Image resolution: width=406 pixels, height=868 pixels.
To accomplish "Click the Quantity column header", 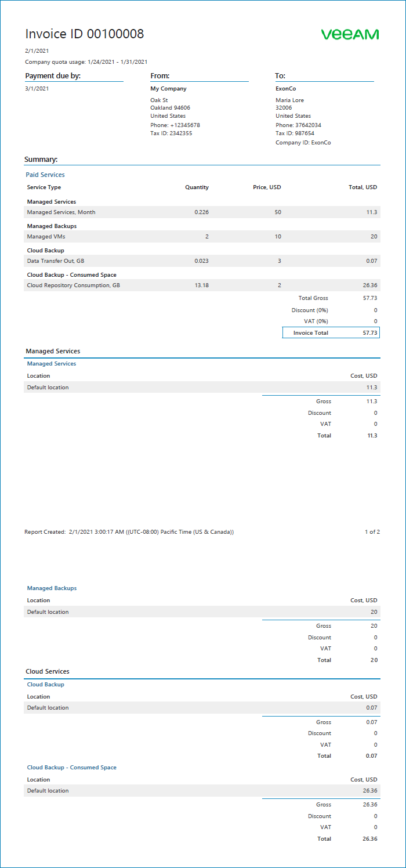I will pos(197,187).
